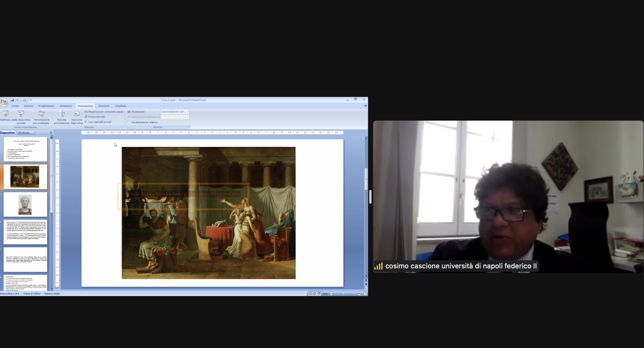Click Prova intervalli timing tool
The height and width of the screenshot is (348, 644).
(x=96, y=117)
